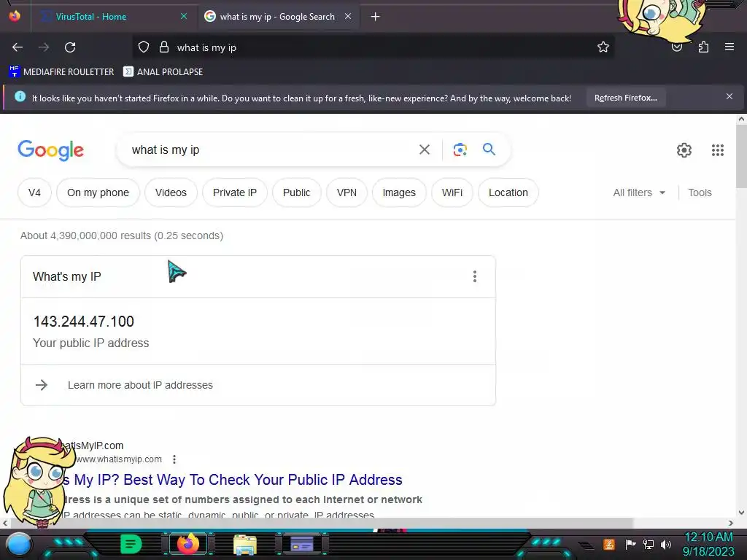
Task: Open the Best Way To Check Your Public IP result
Action: tap(233, 480)
